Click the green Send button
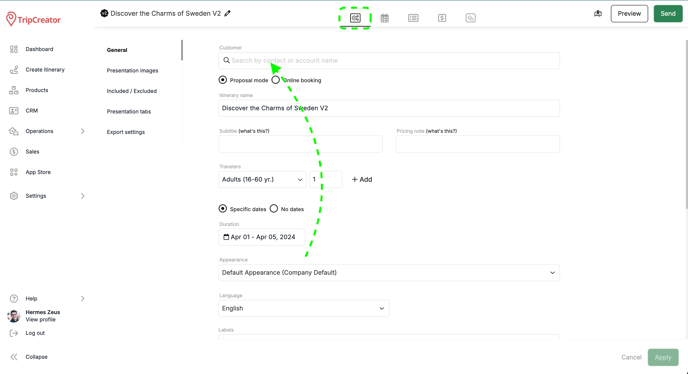Screen dimensions: 688x374 click(x=668, y=14)
